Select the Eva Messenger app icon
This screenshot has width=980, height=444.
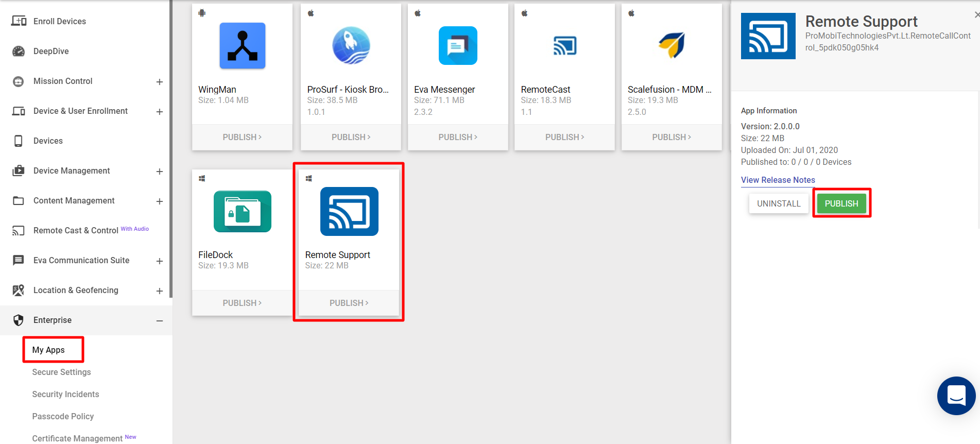click(458, 45)
